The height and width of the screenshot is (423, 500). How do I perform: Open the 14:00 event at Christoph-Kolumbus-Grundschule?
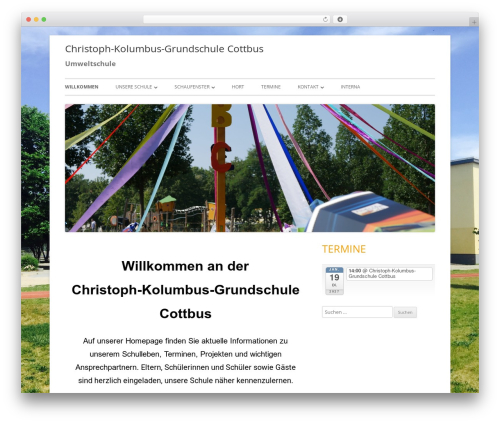click(x=389, y=274)
